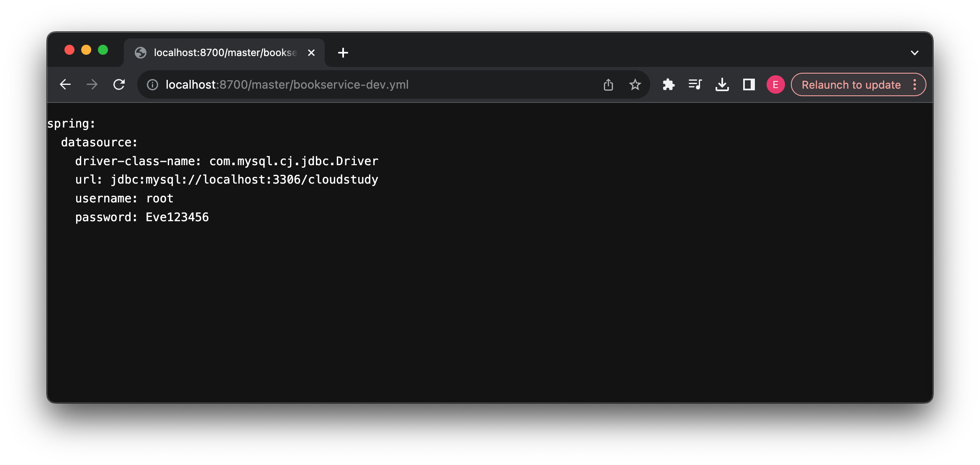980x465 pixels.
Task: Open the three-dot menu beside Relaunch to update
Action: click(x=916, y=84)
